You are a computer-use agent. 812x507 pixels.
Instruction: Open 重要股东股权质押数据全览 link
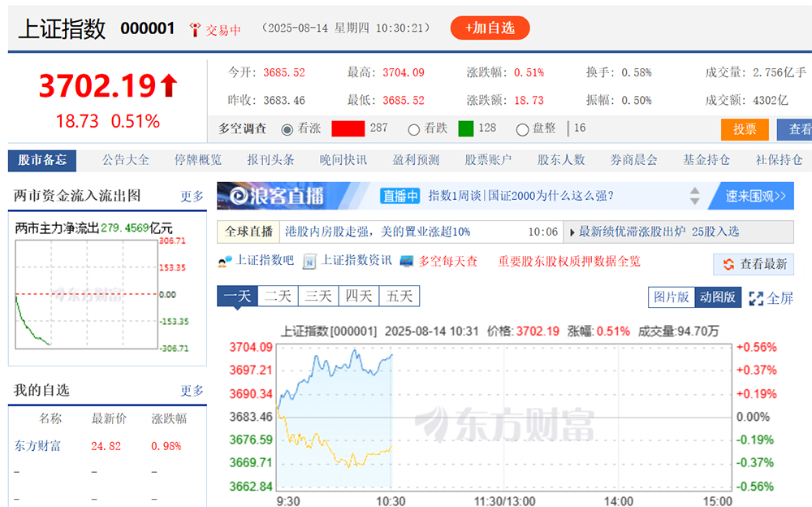pos(570,262)
